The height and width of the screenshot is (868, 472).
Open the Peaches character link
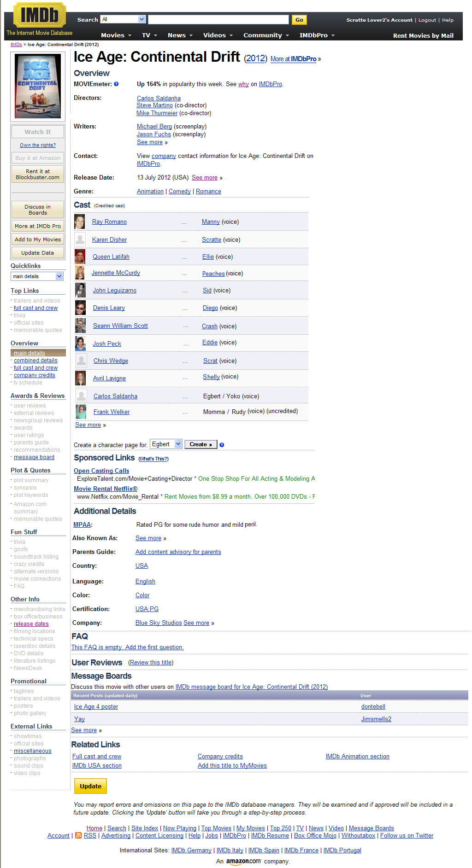pyautogui.click(x=213, y=274)
